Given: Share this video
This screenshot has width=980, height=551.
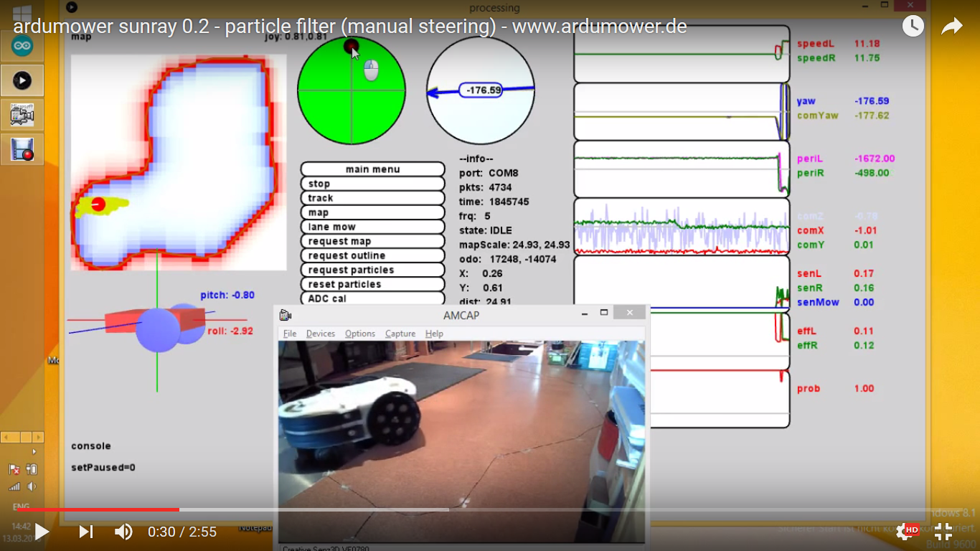Looking at the screenshot, I should 951,27.
